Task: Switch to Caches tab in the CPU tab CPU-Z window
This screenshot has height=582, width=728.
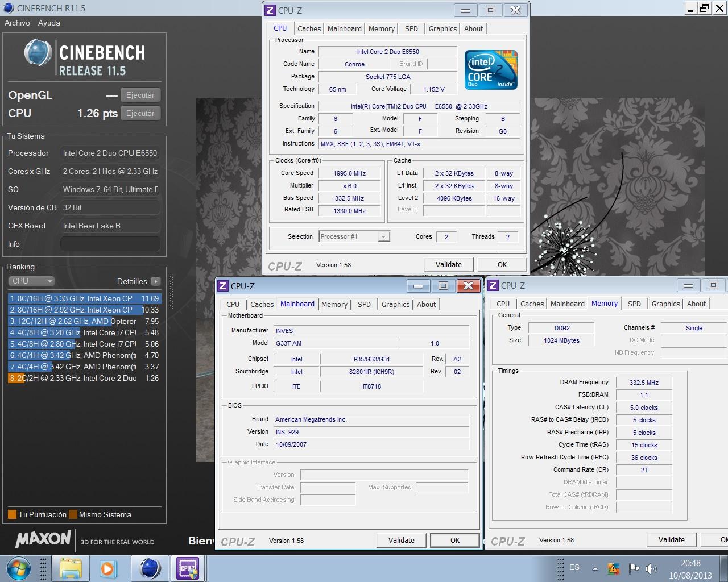Action: click(309, 28)
